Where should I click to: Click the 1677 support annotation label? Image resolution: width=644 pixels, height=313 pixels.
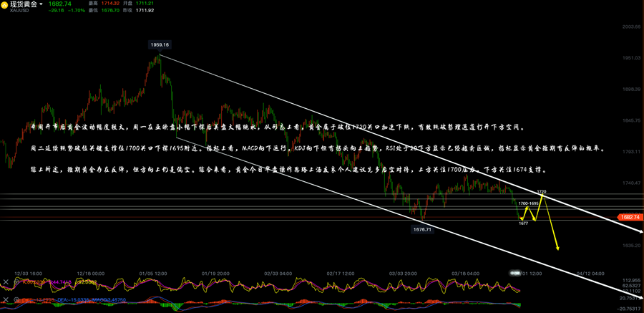click(x=523, y=223)
